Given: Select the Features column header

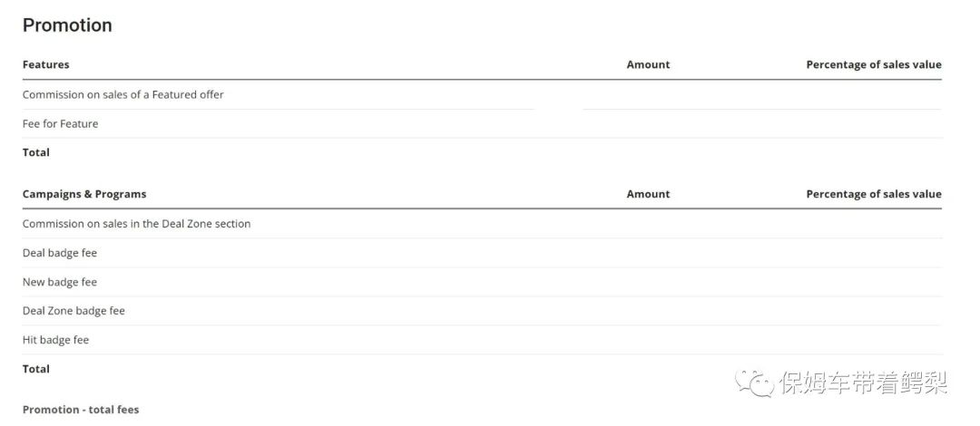Looking at the screenshot, I should click(x=46, y=64).
